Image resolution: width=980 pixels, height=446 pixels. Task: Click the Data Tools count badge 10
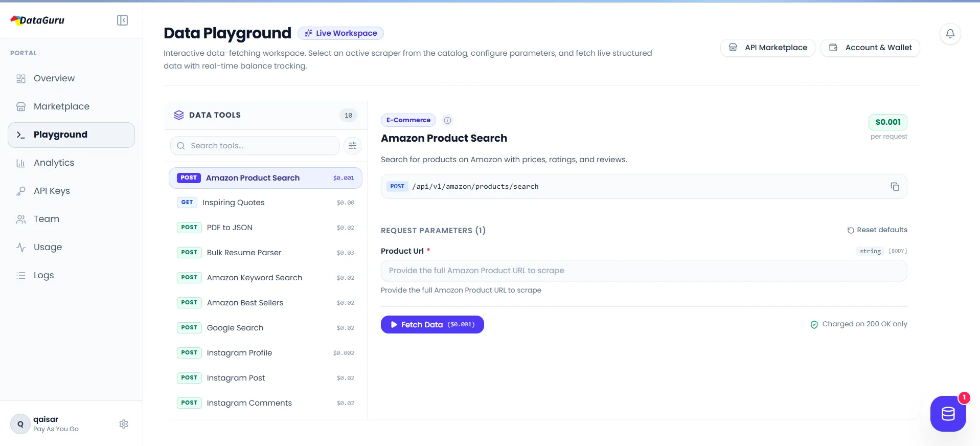[348, 116]
